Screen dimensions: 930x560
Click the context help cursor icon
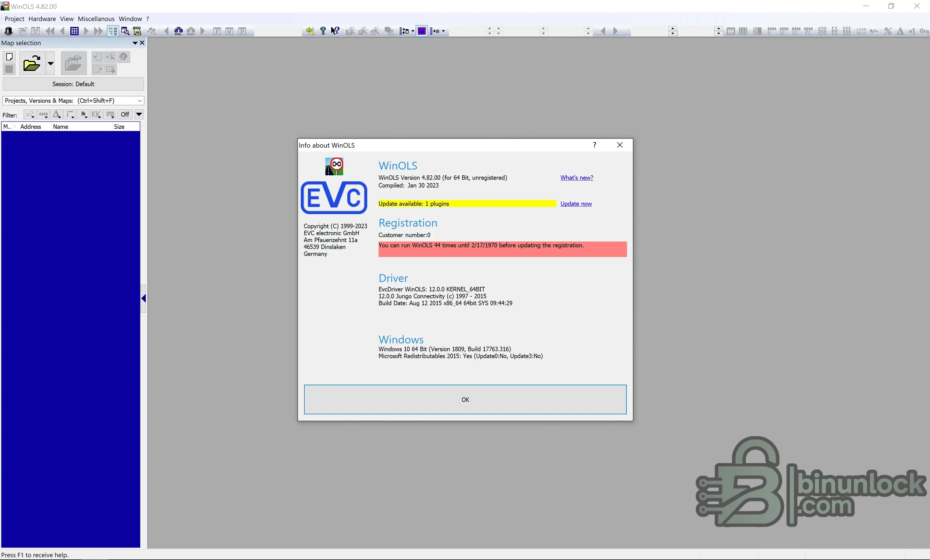tap(335, 31)
